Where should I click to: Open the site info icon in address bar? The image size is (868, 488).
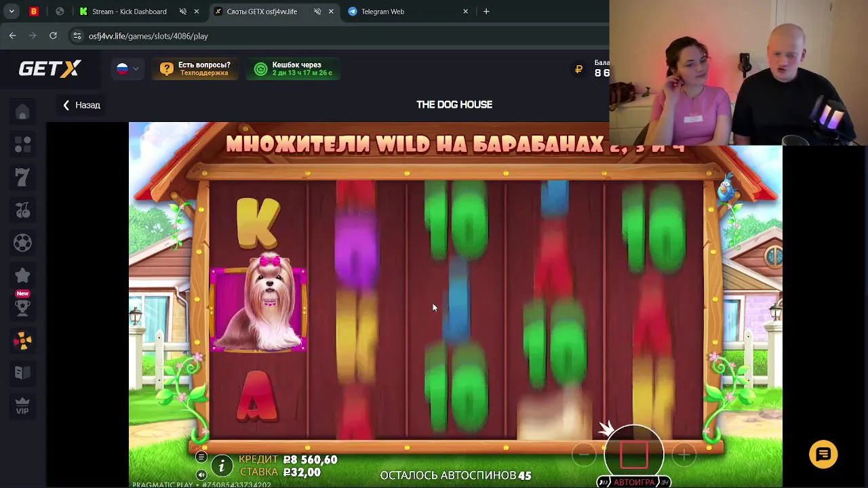tap(77, 36)
